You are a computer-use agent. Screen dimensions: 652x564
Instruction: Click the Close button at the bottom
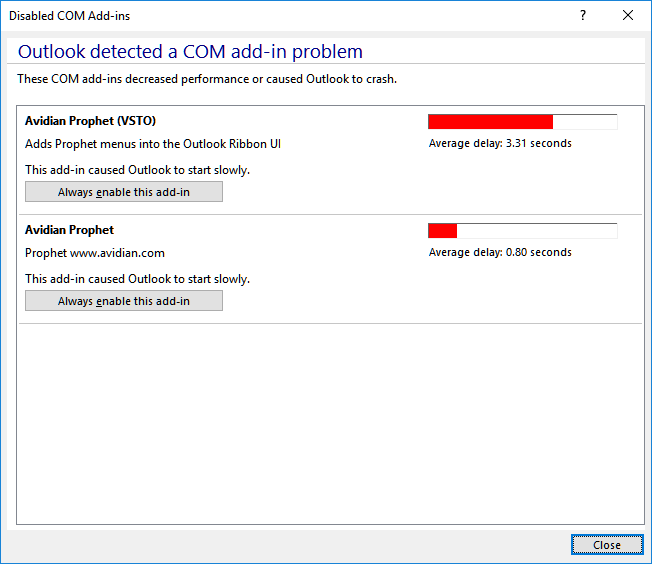[x=607, y=544]
